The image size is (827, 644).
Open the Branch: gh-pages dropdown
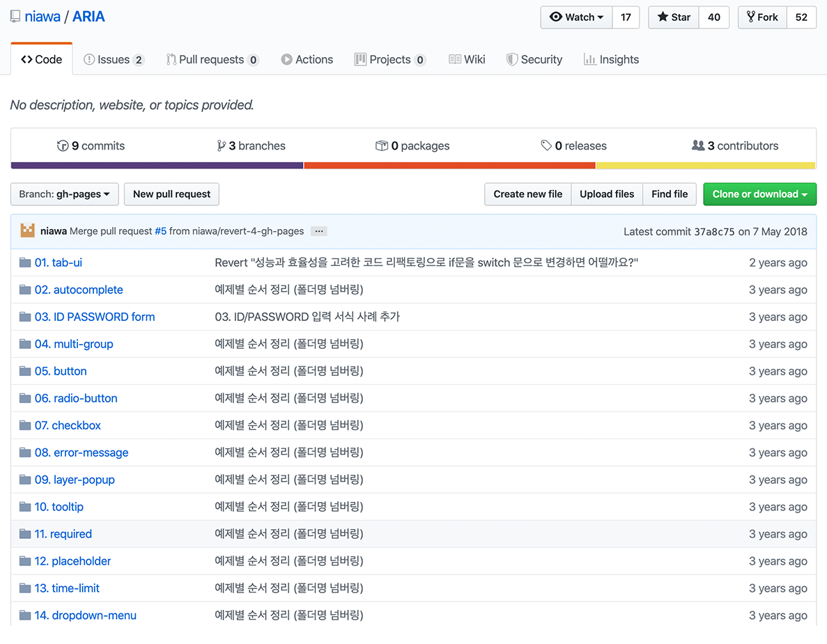coord(64,194)
